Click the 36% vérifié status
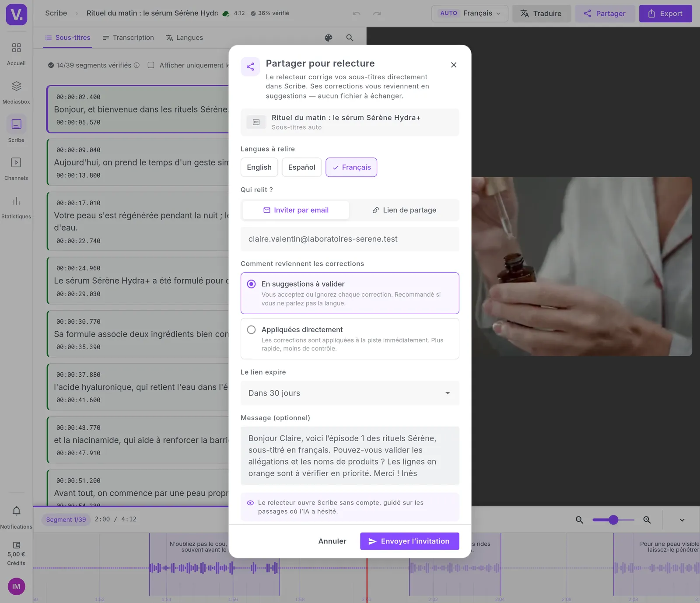Viewport: 700px width, 603px height. coord(270,13)
